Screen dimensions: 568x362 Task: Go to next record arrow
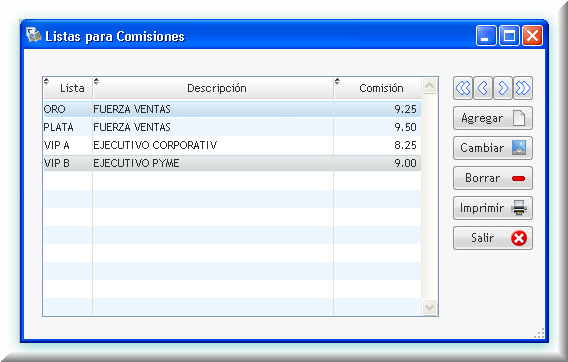[503, 88]
